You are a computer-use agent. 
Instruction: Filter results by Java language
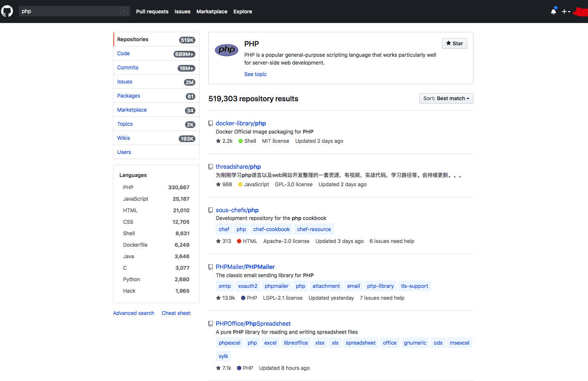click(x=156, y=256)
